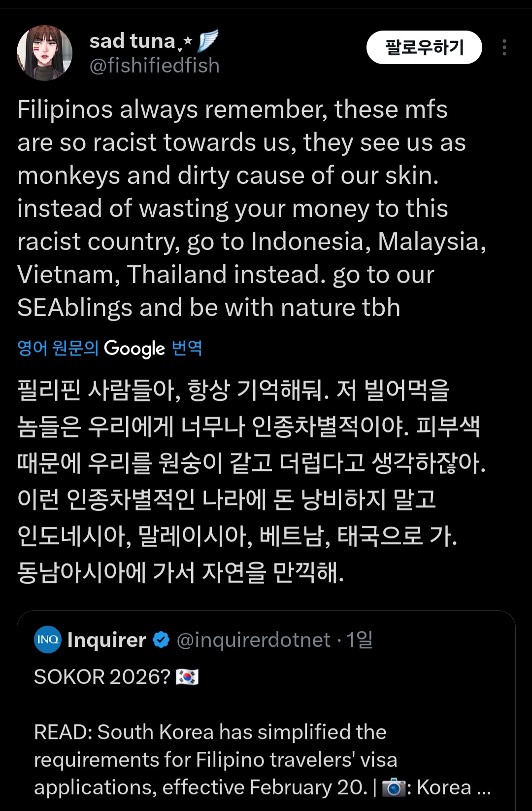Tap the camera emoji in quoted post
This screenshot has width=532, height=811.
point(393,787)
